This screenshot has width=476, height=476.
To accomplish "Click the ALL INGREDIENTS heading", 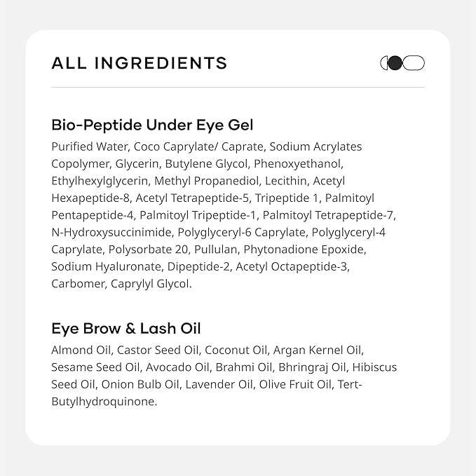I will coord(140,63).
